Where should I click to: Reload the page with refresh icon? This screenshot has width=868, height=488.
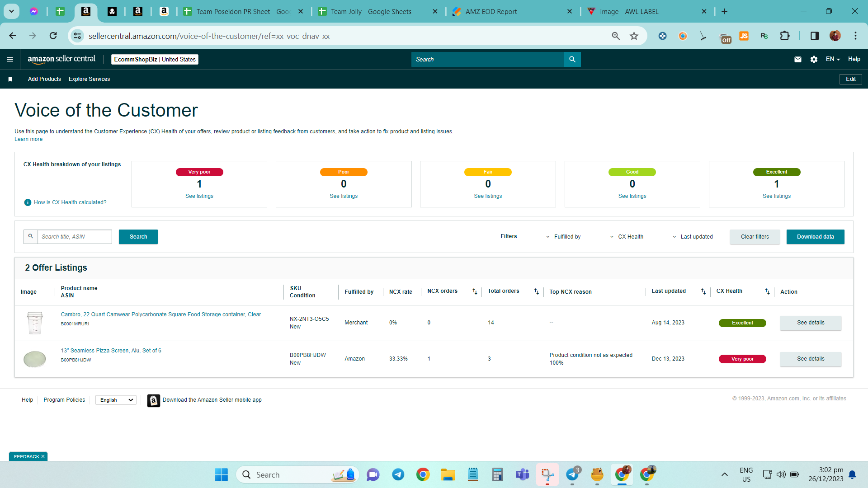(x=53, y=36)
